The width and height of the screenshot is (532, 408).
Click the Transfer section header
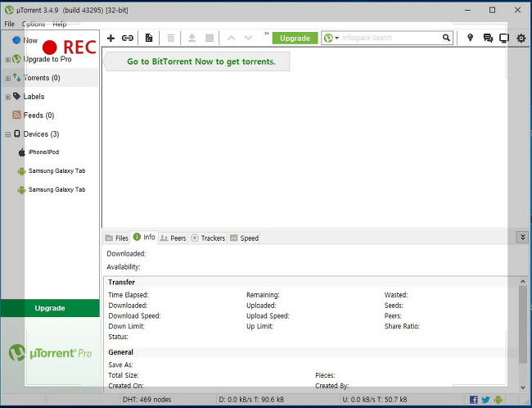[x=121, y=282]
